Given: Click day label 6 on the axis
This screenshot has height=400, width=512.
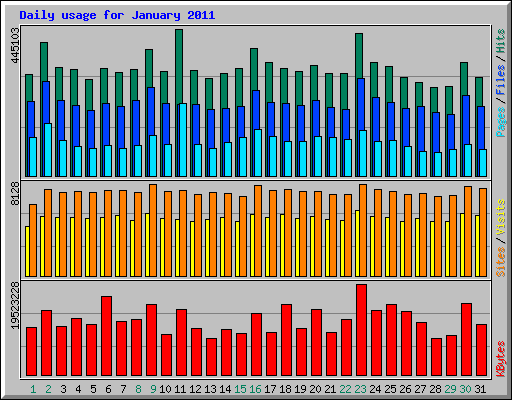Looking at the screenshot, I should tap(108, 389).
